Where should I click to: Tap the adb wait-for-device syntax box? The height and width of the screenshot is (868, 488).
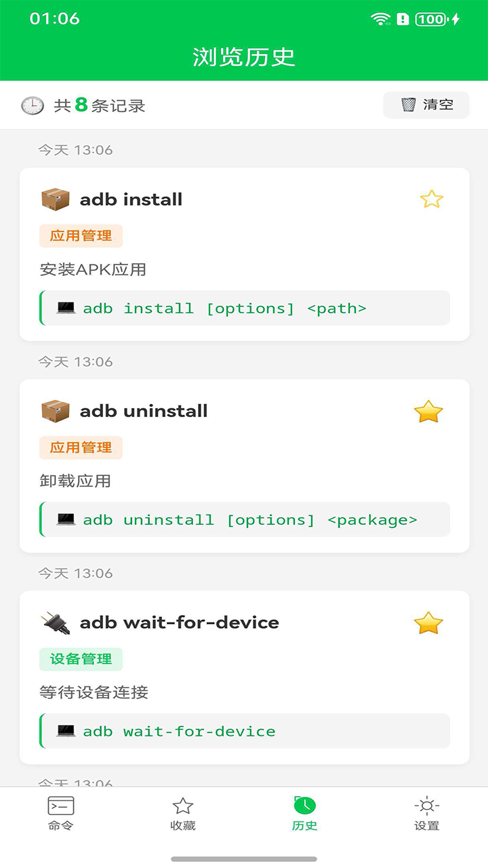[x=245, y=731]
